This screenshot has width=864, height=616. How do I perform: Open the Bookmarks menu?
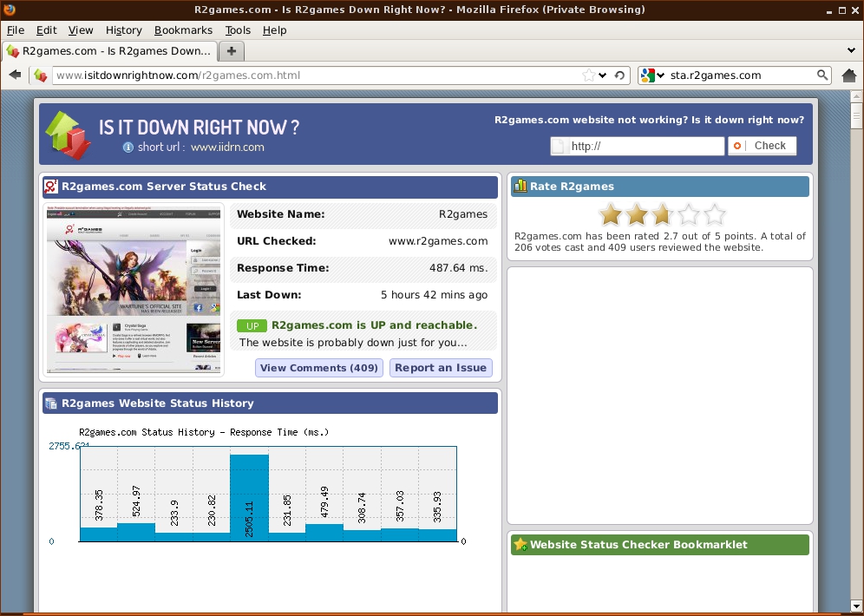(x=183, y=29)
